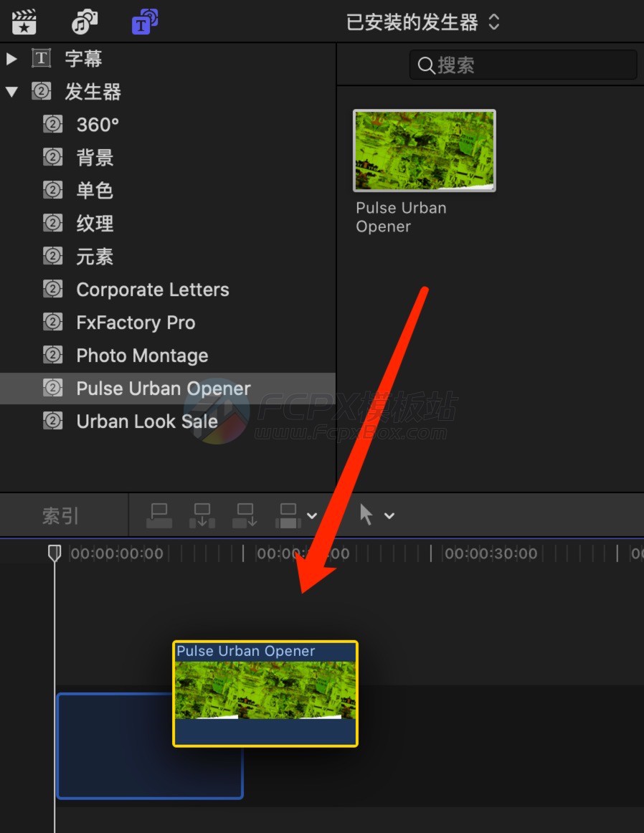
Task: Select the 发生器 category
Action: 93,92
